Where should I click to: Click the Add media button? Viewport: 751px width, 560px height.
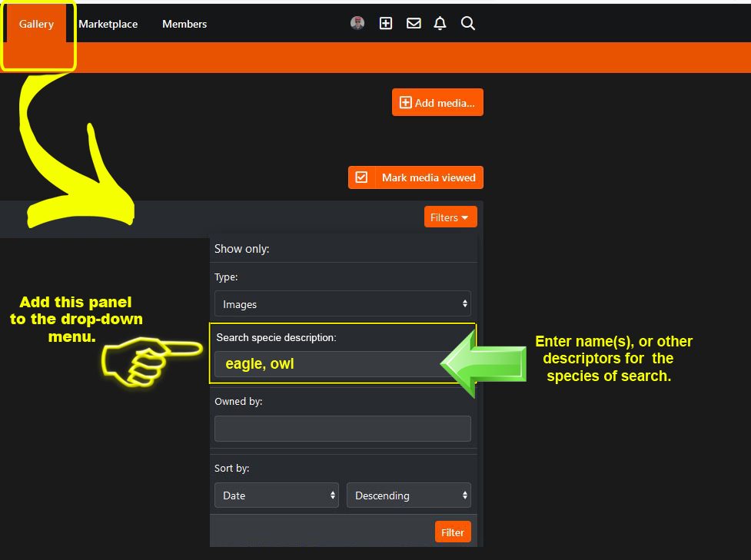[x=437, y=102]
